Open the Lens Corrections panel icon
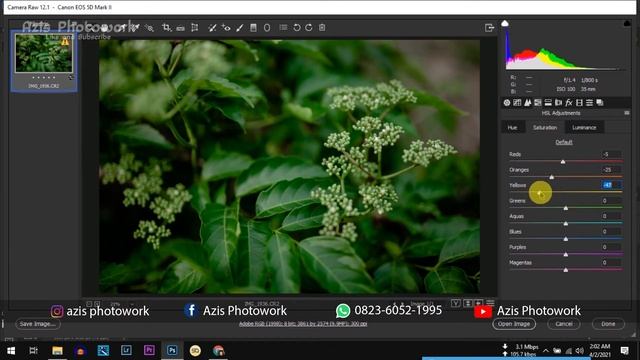Viewport: 640px width, 360px height. point(558,103)
